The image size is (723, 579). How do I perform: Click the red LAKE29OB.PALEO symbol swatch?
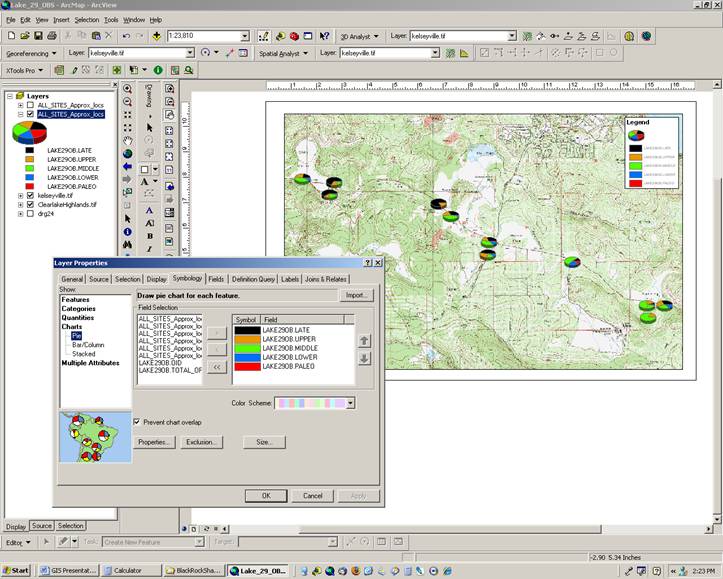pos(248,366)
